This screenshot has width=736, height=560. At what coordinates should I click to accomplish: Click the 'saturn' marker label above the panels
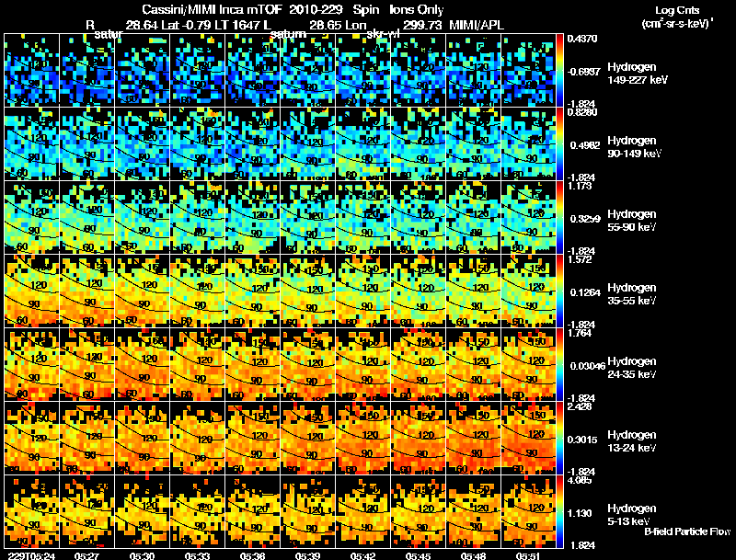288,34
